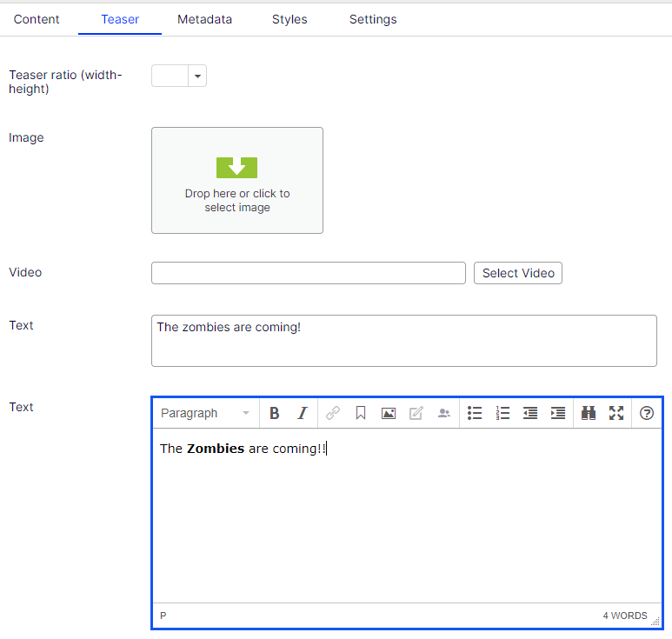Click the insert link chain icon
The image size is (672, 639).
(x=333, y=413)
